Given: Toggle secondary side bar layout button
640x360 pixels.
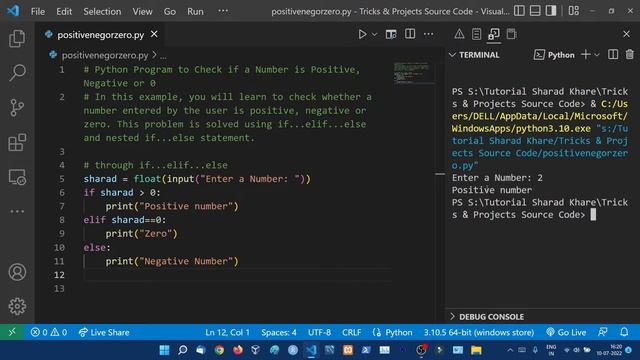Looking at the screenshot, I should coord(551,11).
